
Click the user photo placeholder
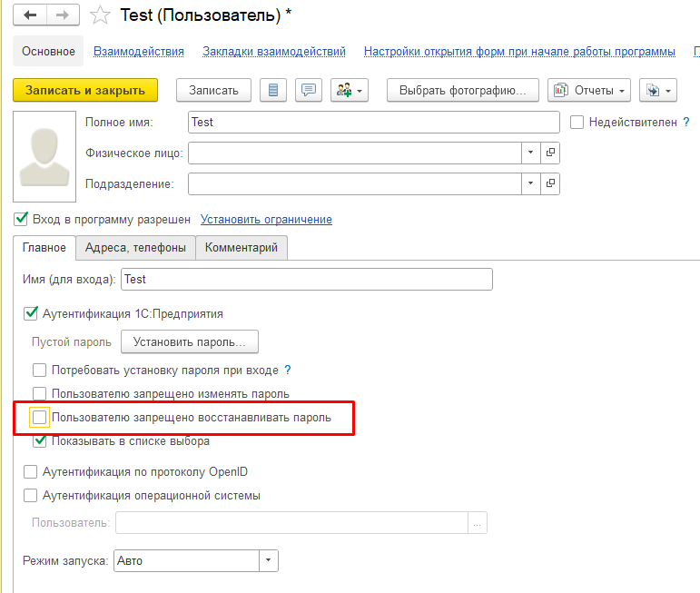coord(45,154)
